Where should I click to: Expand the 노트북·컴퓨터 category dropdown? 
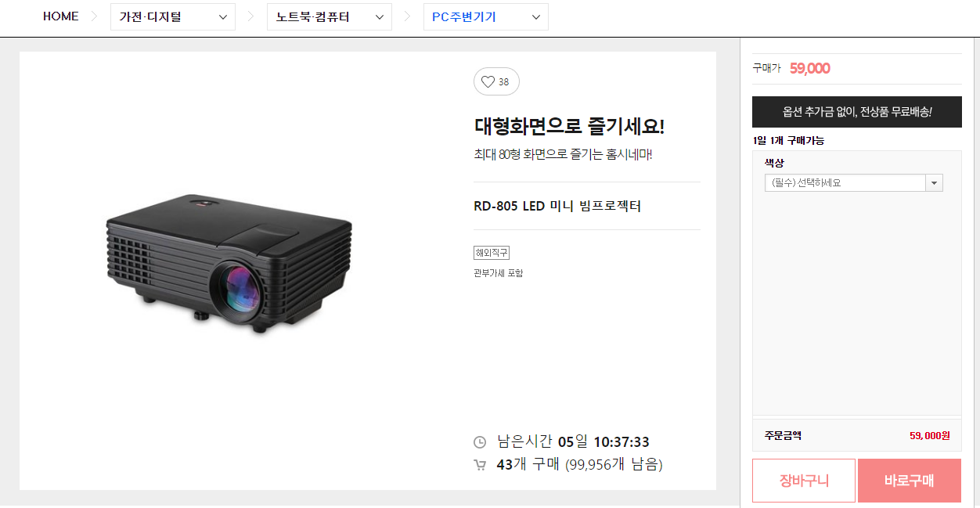click(x=330, y=16)
